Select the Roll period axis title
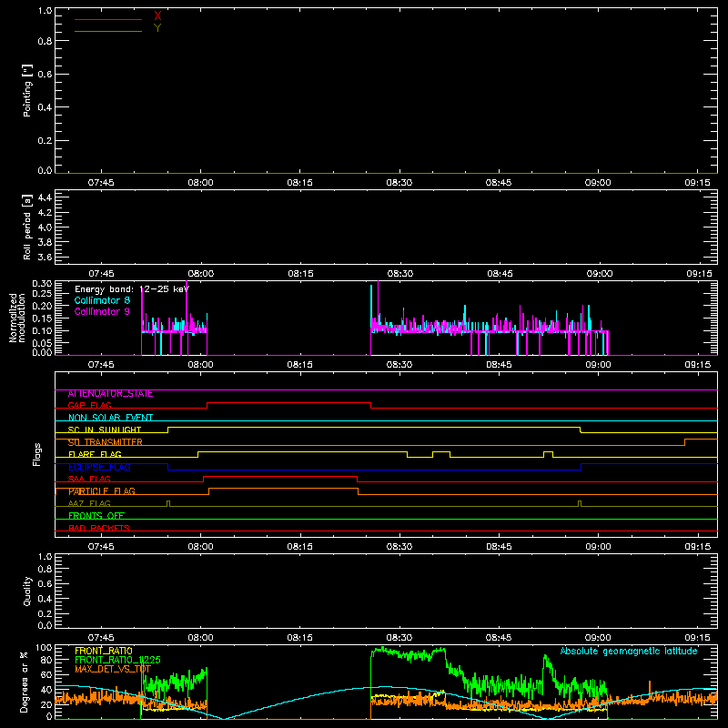The image size is (728, 728). [x=27, y=227]
